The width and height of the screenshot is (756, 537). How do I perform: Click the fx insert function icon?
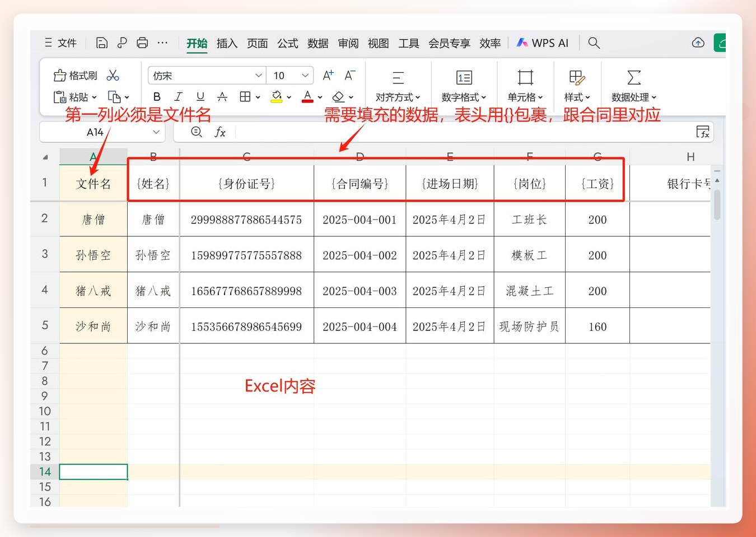(220, 132)
